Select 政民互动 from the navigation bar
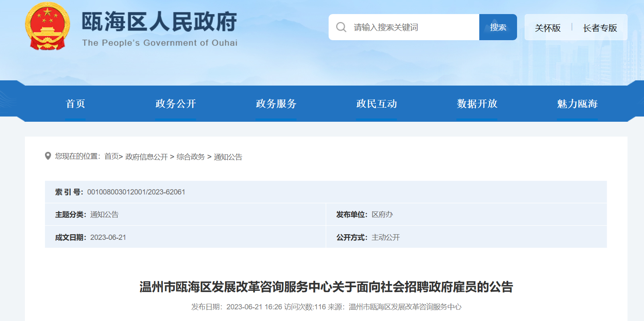The height and width of the screenshot is (321, 644). (x=376, y=104)
